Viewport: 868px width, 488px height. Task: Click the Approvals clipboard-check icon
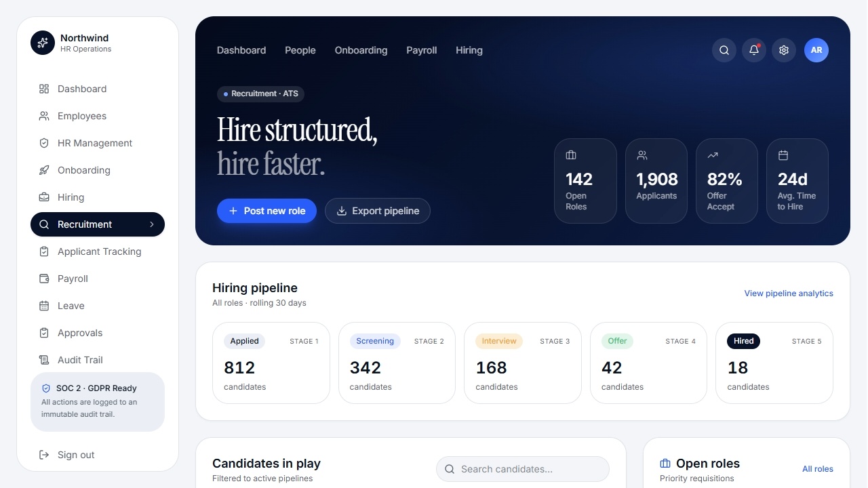[44, 333]
